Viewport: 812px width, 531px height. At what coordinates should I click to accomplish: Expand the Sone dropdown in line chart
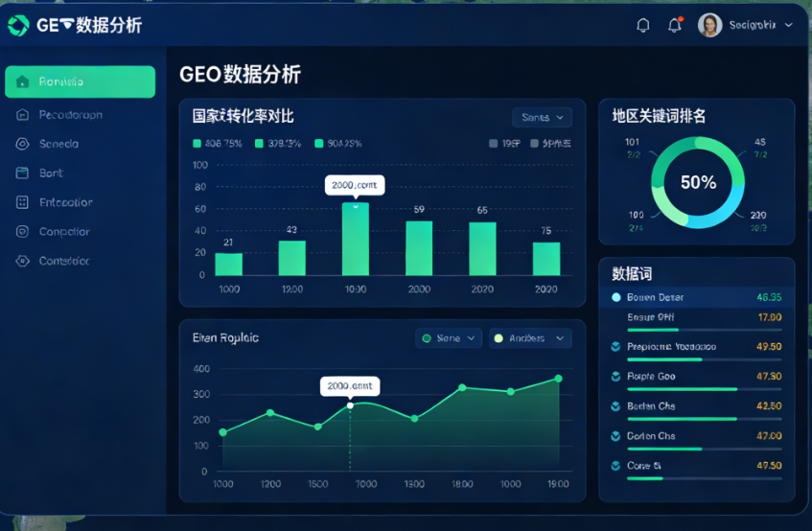click(449, 338)
